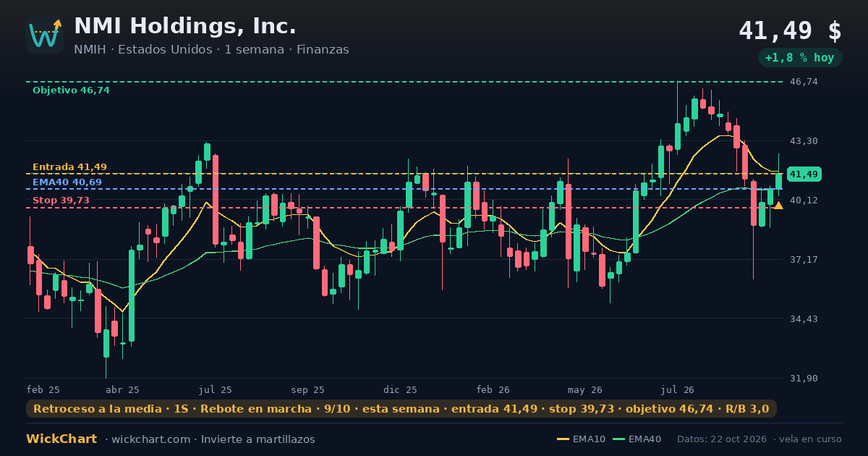Screen dimensions: 868x456
Task: Click the feb 25 date label
Action: click(x=43, y=389)
